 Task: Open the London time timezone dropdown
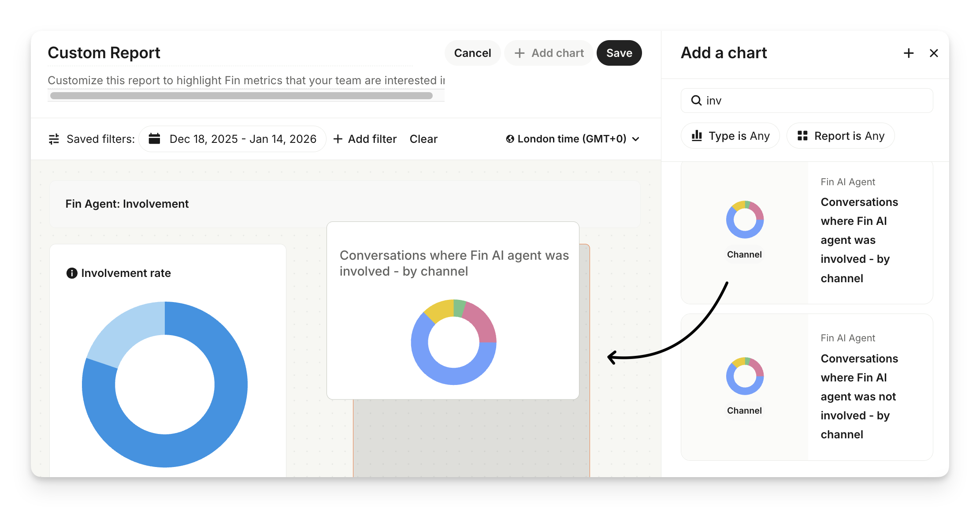[573, 139]
